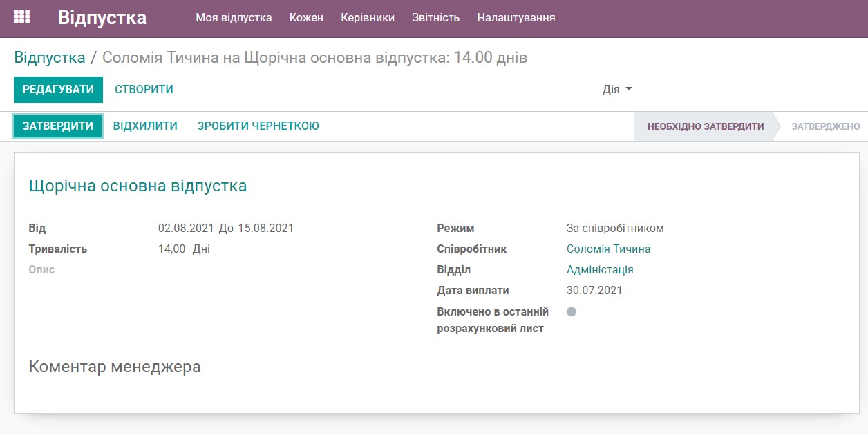Approve request with ЗАТВЕРДИТИ button
Viewport: 868px width, 435px height.
point(57,126)
